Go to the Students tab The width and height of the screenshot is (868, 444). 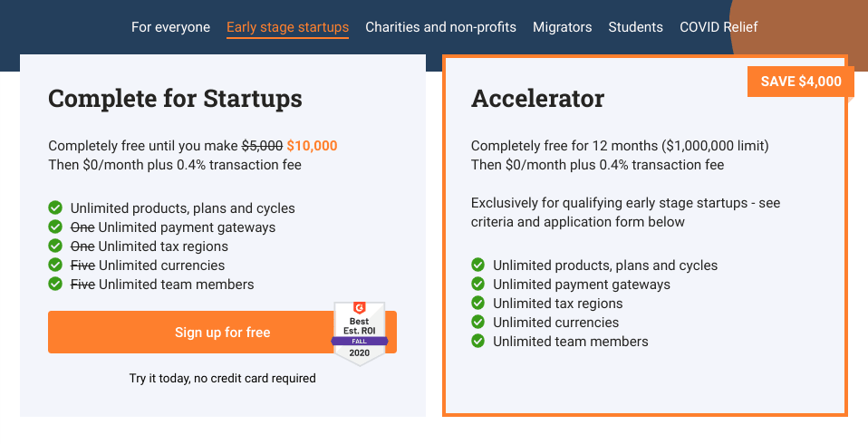[635, 27]
